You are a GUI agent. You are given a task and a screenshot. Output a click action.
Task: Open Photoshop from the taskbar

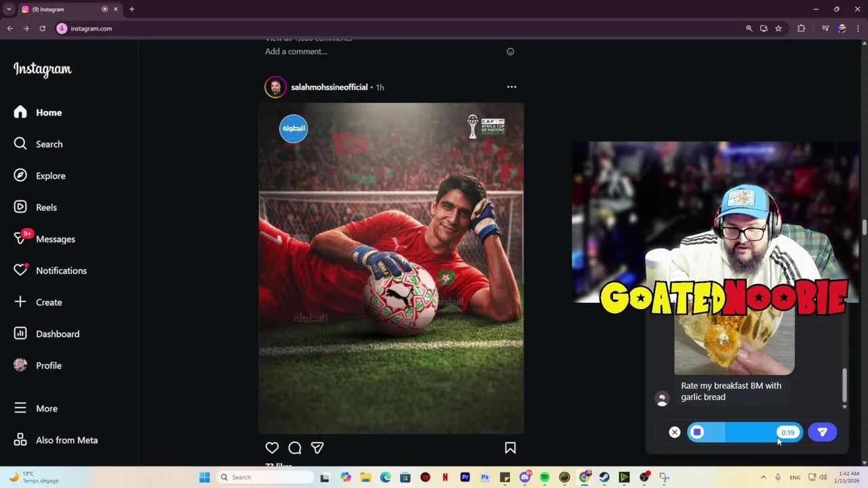[x=485, y=477]
